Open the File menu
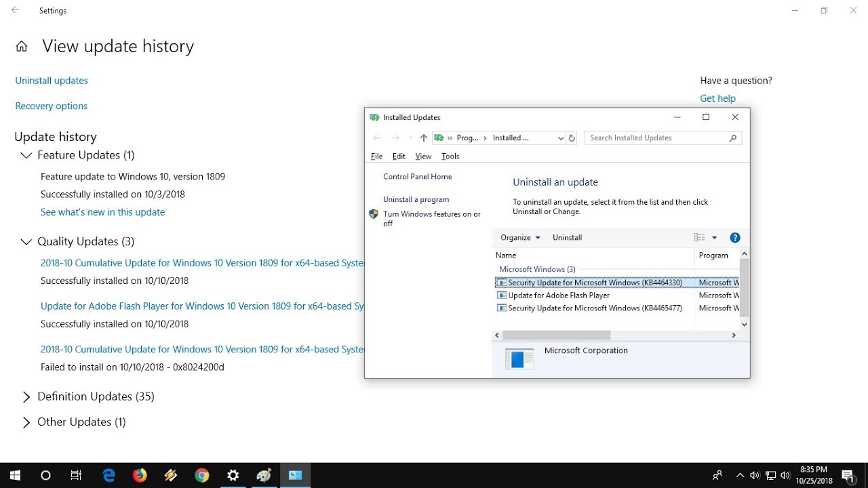868x488 pixels. pos(377,157)
